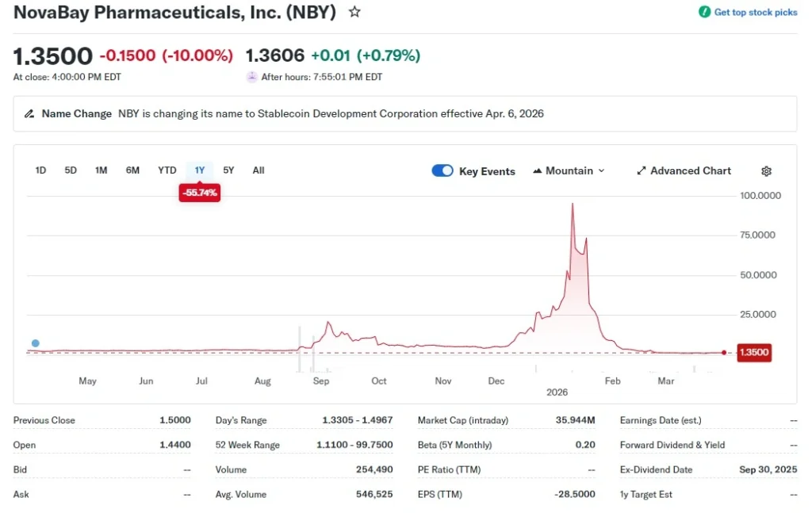Click the star icon to favorite NBY
This screenshot has height=513, width=812.
point(354,12)
